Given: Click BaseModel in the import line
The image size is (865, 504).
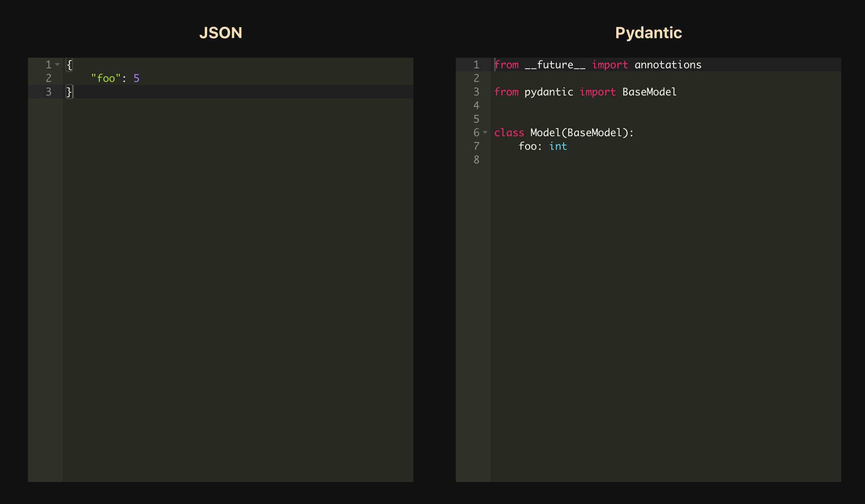Looking at the screenshot, I should tap(649, 92).
